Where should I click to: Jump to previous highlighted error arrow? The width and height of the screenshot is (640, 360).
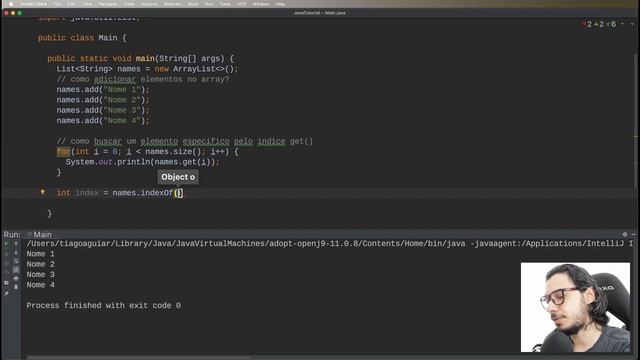pos(622,24)
